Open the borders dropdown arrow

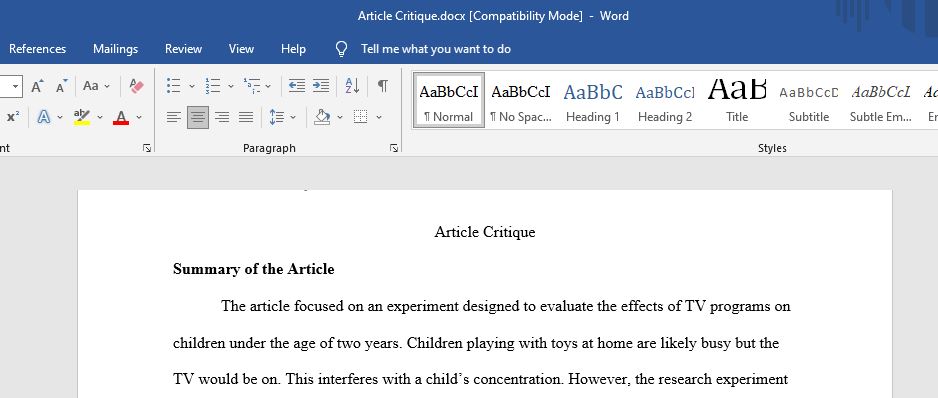click(379, 117)
